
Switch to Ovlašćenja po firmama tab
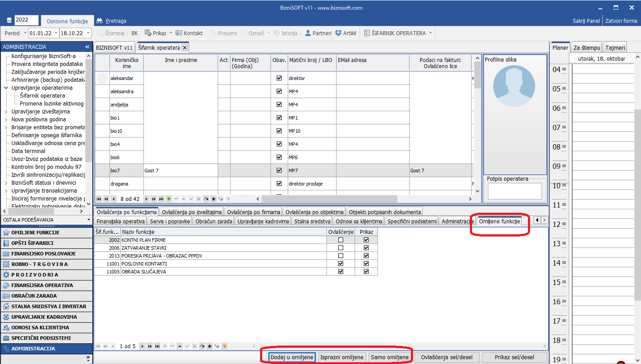pos(253,212)
